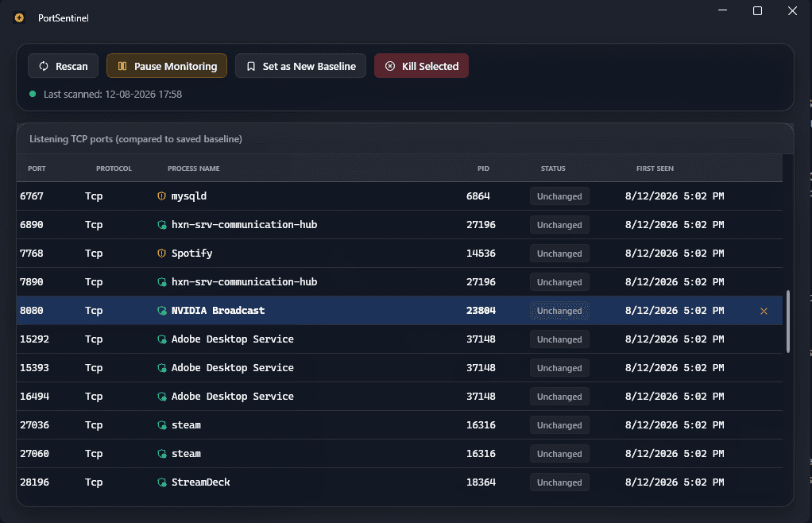Viewport: 812px width, 523px height.
Task: Click the green scan status dot
Action: pos(33,95)
